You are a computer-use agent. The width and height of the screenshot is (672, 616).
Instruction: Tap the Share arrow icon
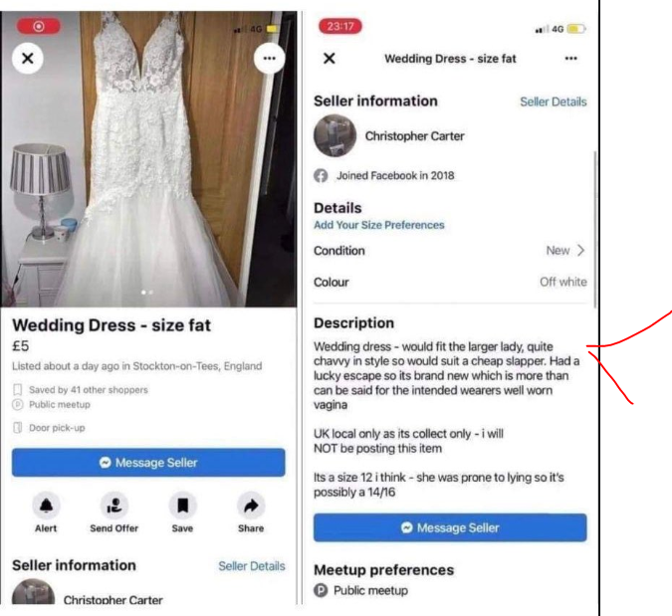click(x=251, y=506)
